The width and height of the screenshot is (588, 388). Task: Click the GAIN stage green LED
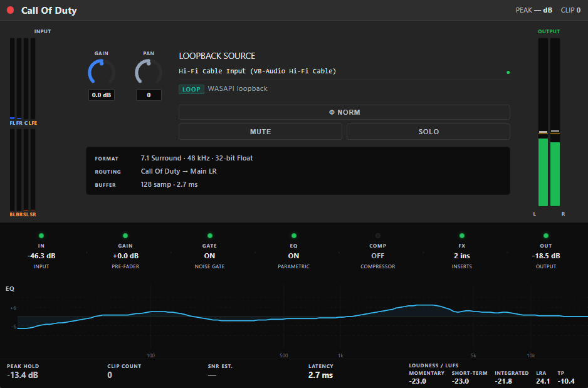125,236
